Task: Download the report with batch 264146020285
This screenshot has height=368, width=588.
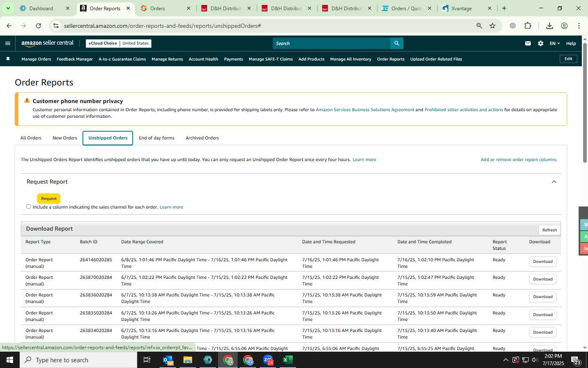Action: point(543,262)
